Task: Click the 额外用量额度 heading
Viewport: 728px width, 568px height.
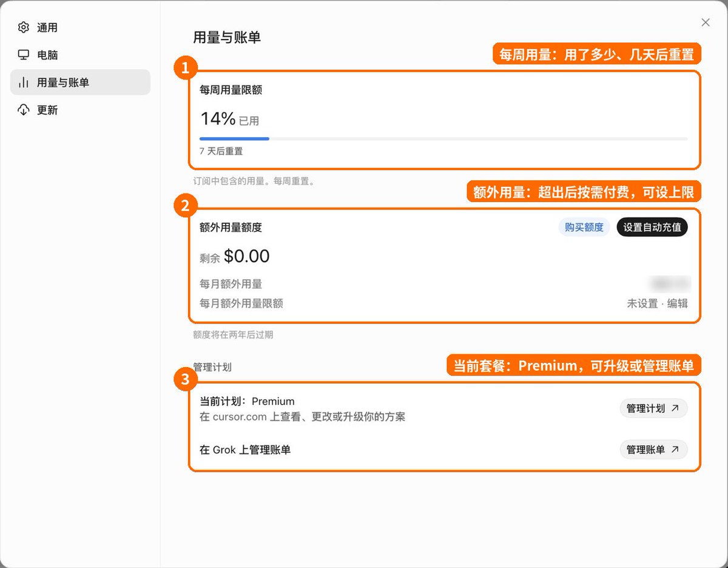Action: pos(231,227)
